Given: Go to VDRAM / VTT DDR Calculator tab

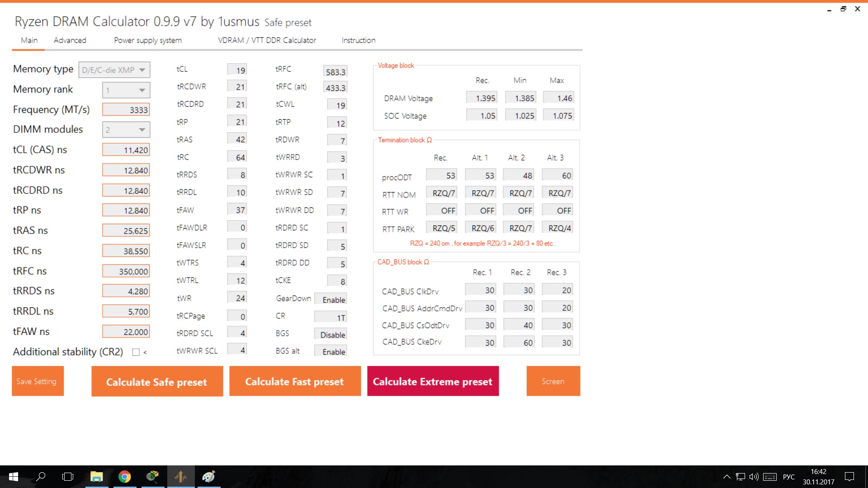Looking at the screenshot, I should tap(267, 40).
